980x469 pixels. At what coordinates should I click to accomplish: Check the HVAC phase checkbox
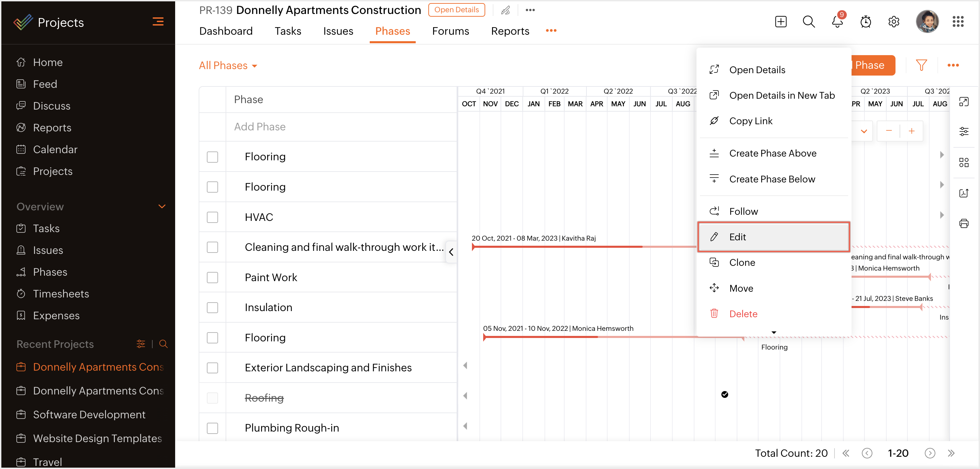coord(212,217)
